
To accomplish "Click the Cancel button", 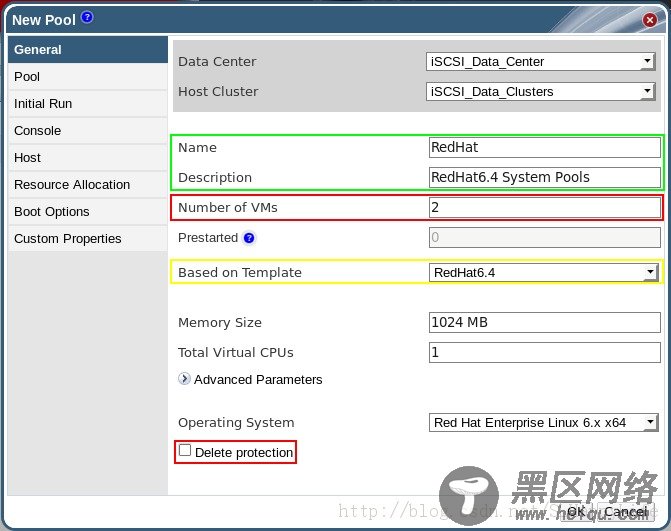I will click(626, 512).
